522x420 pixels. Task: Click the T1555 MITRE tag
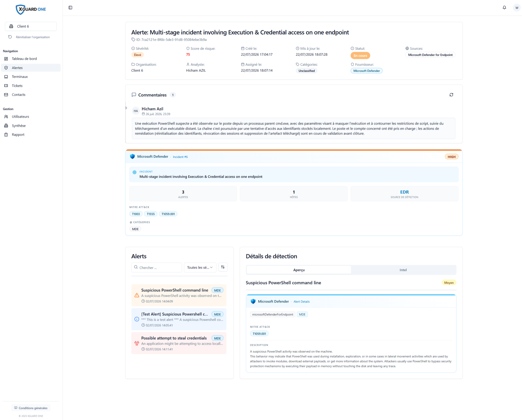click(x=151, y=214)
